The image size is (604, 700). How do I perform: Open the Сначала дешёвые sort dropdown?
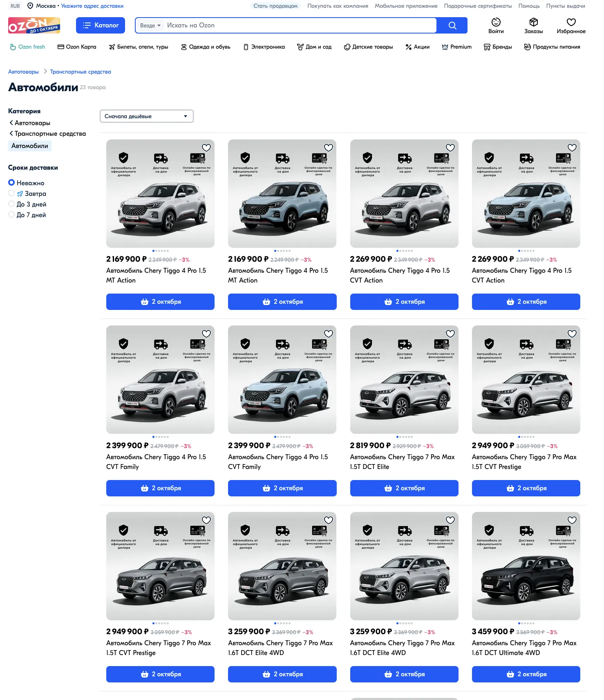coord(146,116)
